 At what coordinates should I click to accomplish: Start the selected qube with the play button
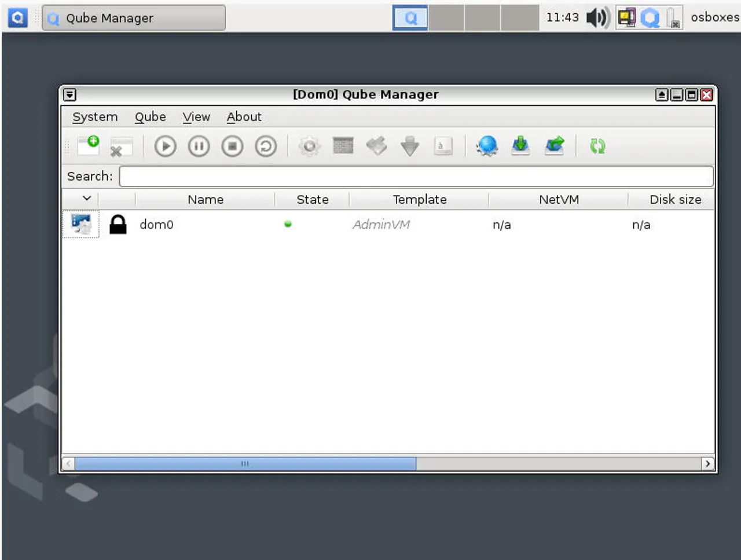coord(166,147)
